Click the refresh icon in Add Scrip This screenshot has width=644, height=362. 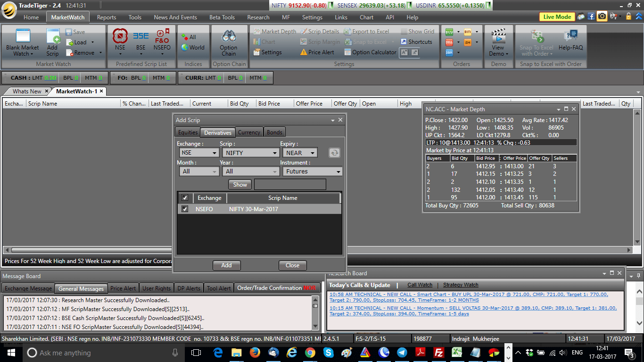point(334,153)
